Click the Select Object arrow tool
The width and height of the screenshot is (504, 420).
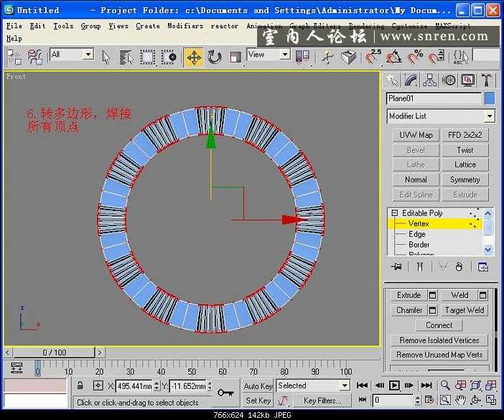click(106, 57)
